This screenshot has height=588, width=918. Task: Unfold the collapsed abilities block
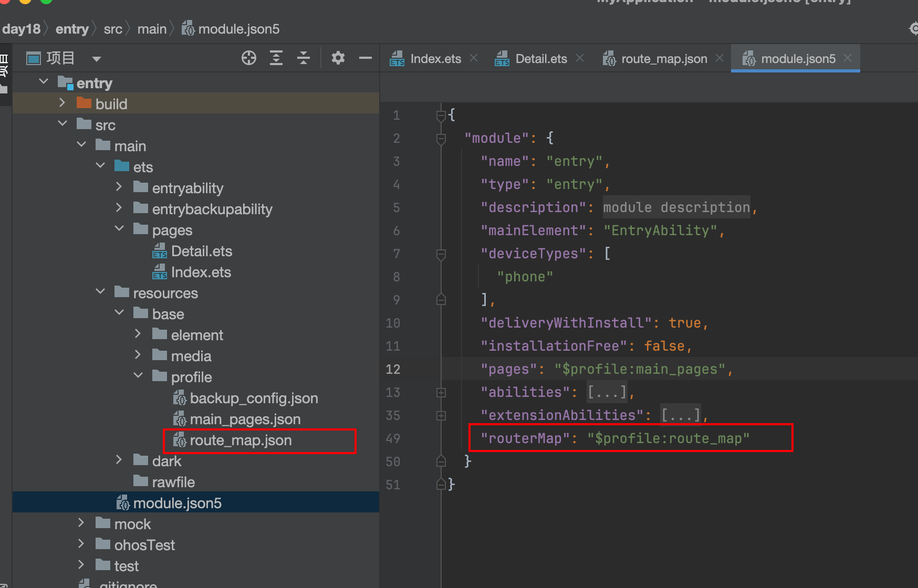(441, 393)
